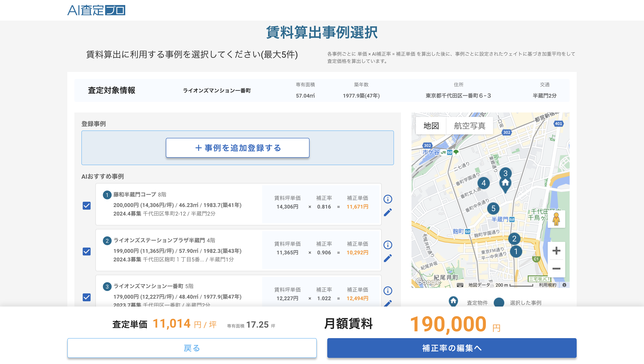Click the 半蔵門 station icon on map
Image resolution: width=644 pixels, height=364 pixels.
pyautogui.click(x=512, y=219)
